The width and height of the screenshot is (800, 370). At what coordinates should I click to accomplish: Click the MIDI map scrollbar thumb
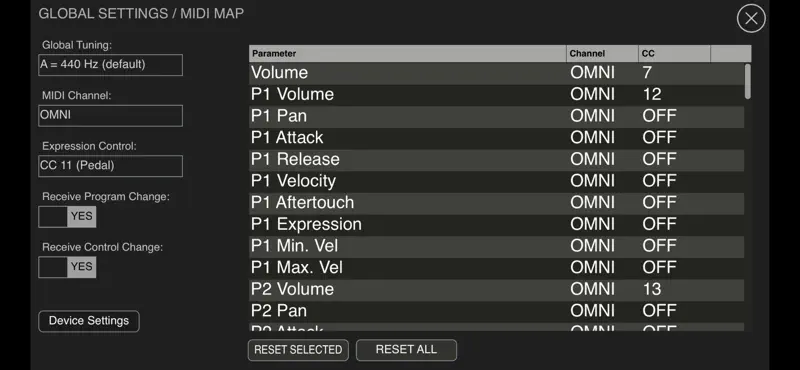[x=747, y=81]
